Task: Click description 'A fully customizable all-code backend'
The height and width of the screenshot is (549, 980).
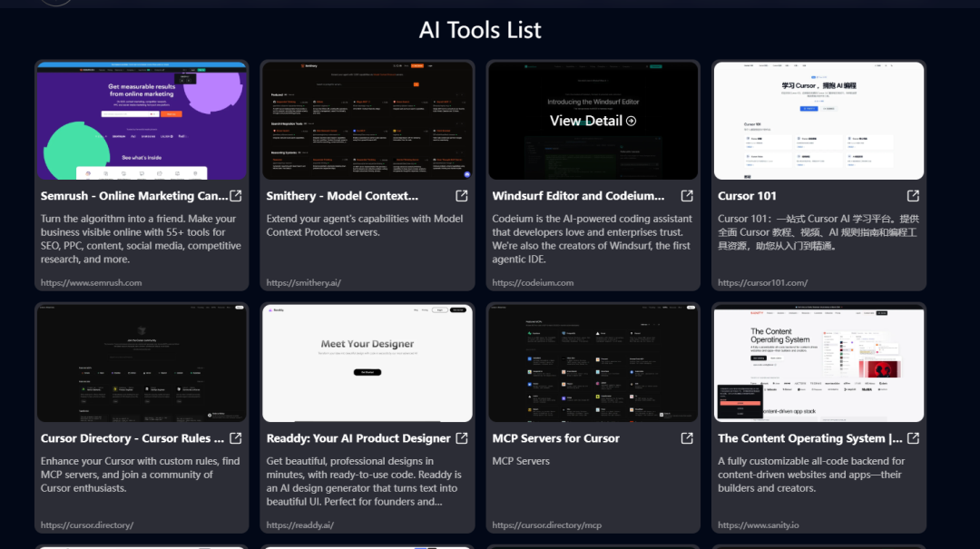Action: (x=810, y=475)
